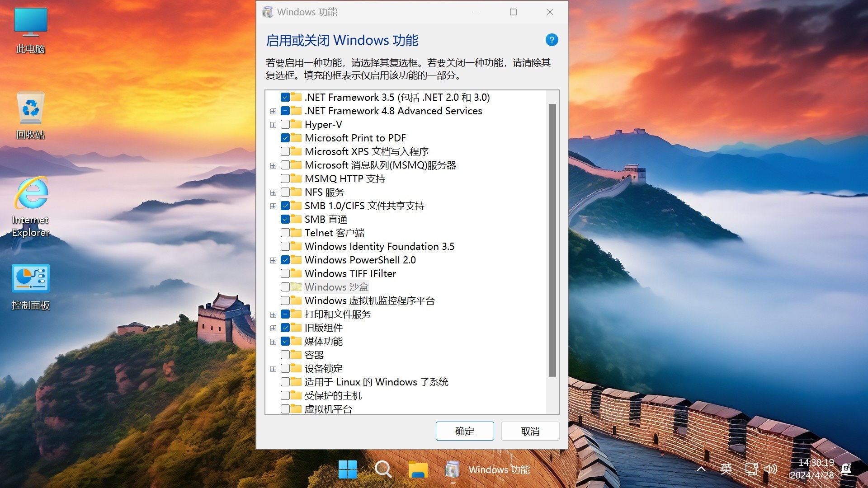
Task: Uncheck Microsoft Print to PDF
Action: 285,138
